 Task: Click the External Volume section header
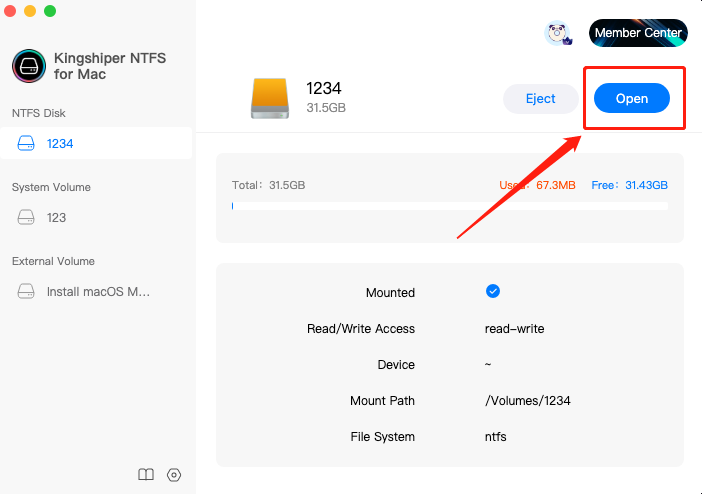point(53,261)
